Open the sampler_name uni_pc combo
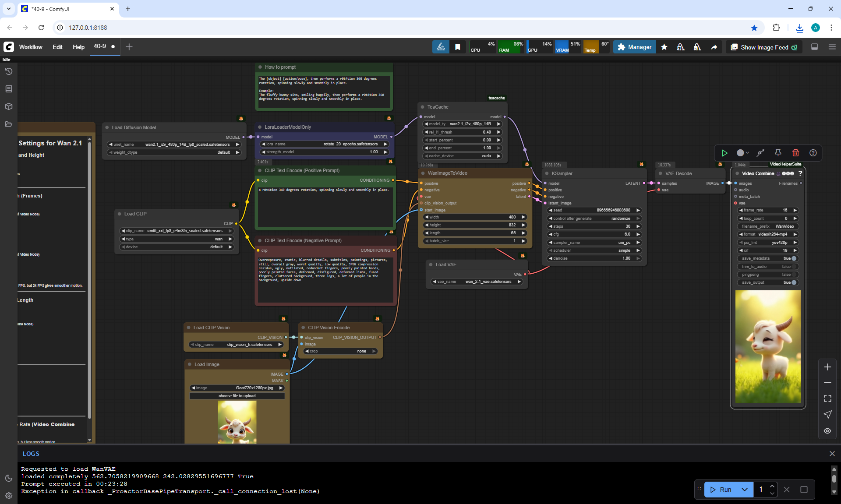 594,243
